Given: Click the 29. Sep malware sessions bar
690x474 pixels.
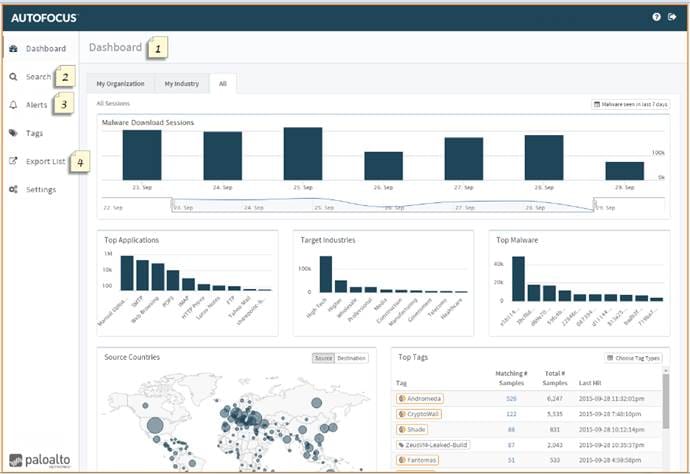Looking at the screenshot, I should point(624,171).
